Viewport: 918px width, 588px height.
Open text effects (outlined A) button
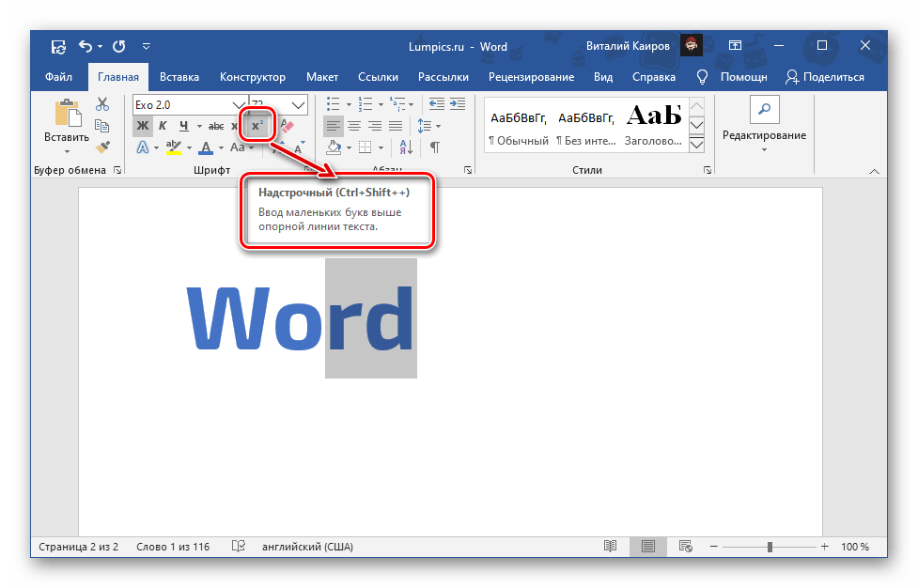coord(142,147)
